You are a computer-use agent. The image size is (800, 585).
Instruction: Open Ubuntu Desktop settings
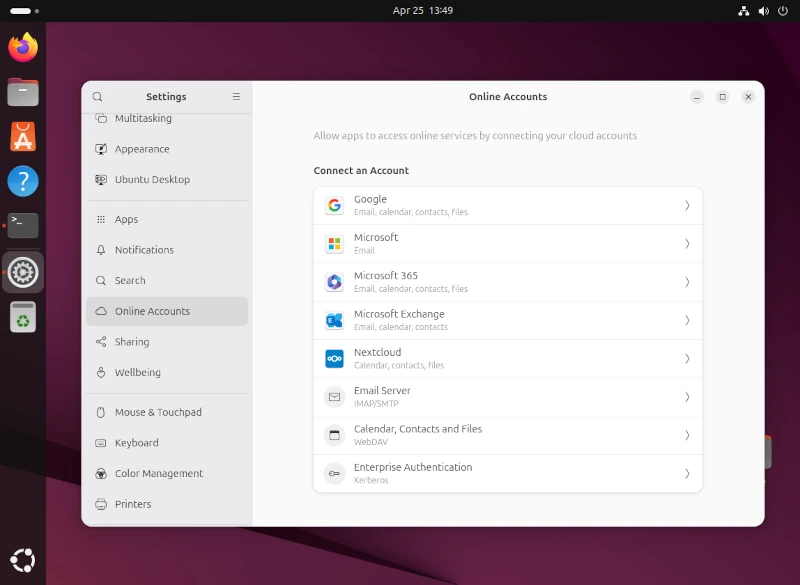click(167, 180)
